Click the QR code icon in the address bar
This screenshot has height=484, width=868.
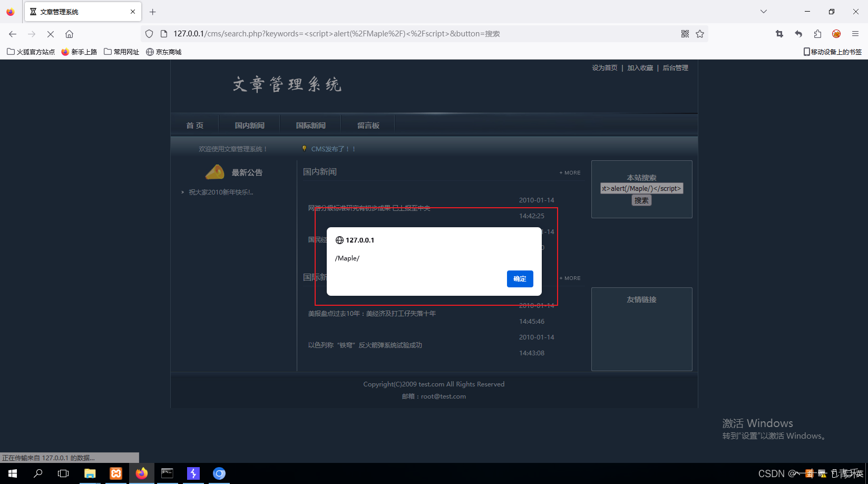(x=685, y=34)
